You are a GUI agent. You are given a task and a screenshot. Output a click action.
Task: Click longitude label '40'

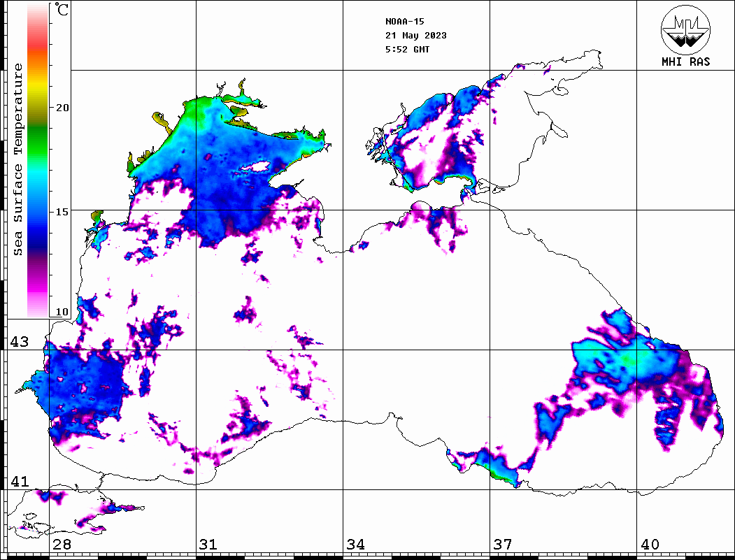(x=650, y=544)
